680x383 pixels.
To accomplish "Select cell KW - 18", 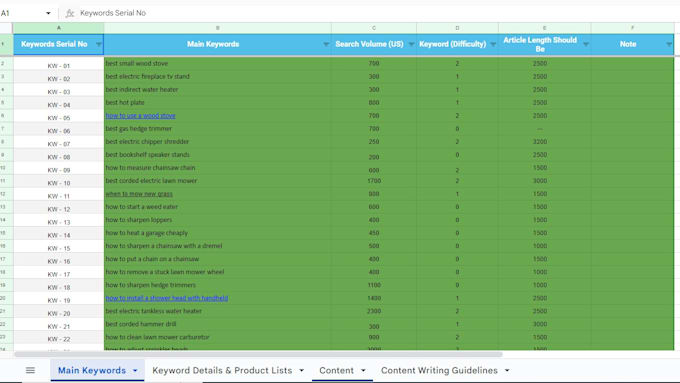I will click(59, 285).
